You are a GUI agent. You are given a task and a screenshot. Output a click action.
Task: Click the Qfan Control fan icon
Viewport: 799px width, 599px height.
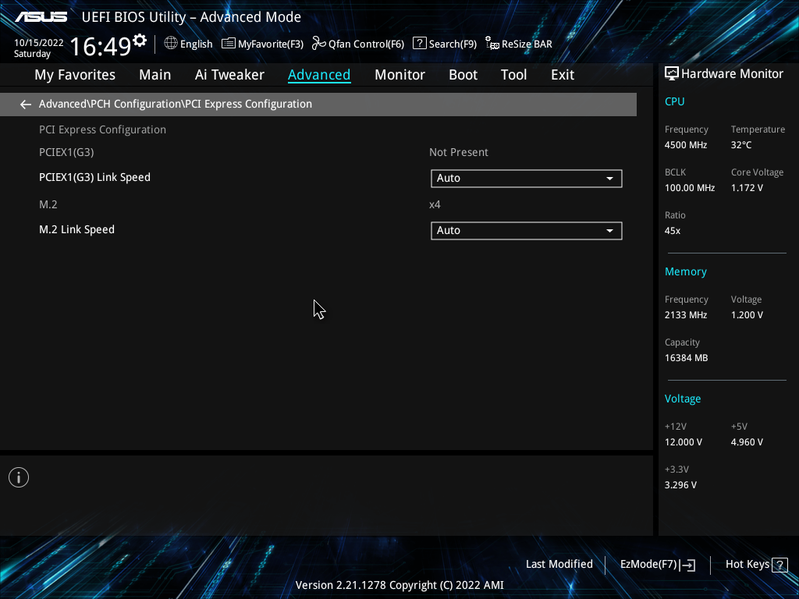click(x=319, y=43)
